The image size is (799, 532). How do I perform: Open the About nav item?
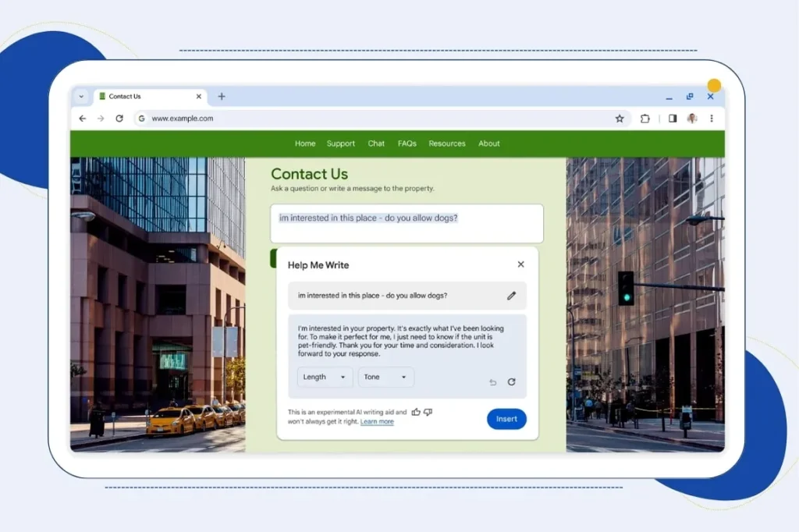coord(488,144)
